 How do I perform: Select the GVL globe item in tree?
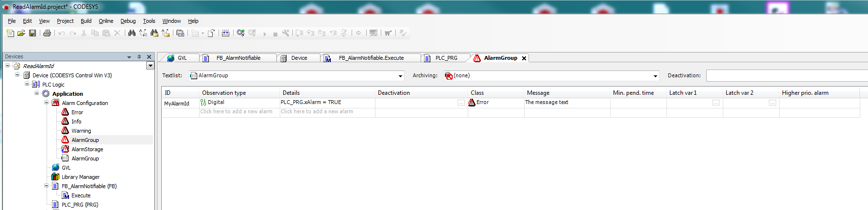click(66, 168)
